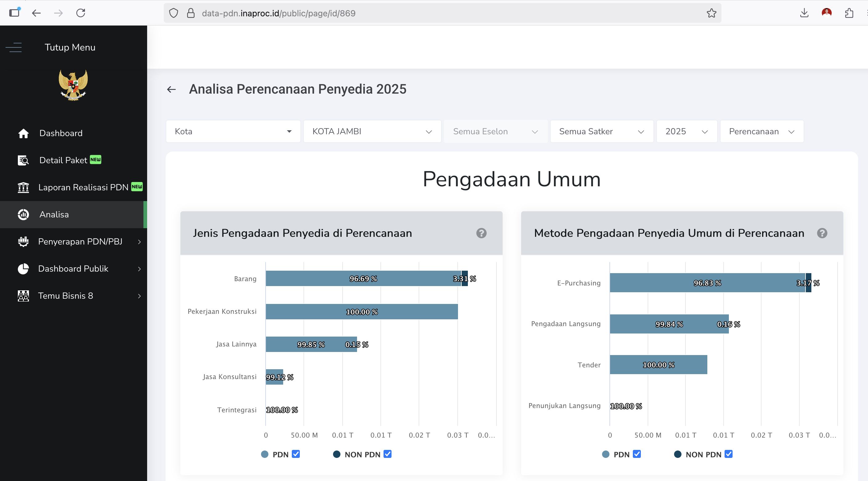This screenshot has width=868, height=481.
Task: Open the Perencanaan dropdown
Action: 762,131
